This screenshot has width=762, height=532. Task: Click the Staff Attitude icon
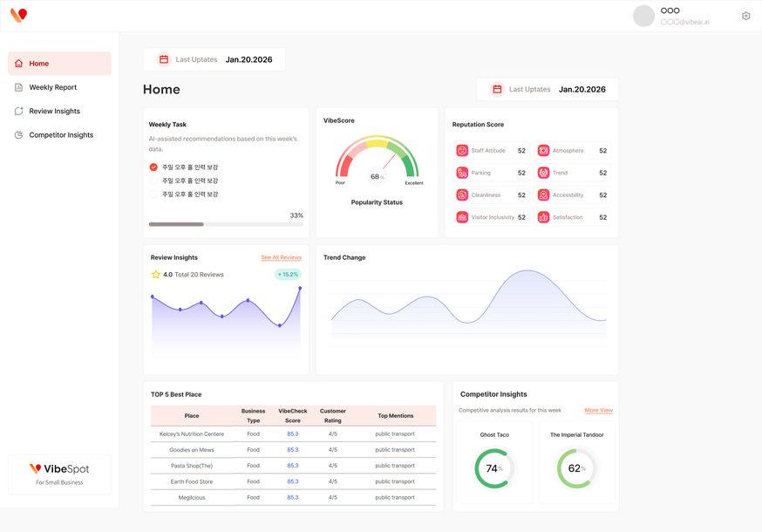pos(462,151)
